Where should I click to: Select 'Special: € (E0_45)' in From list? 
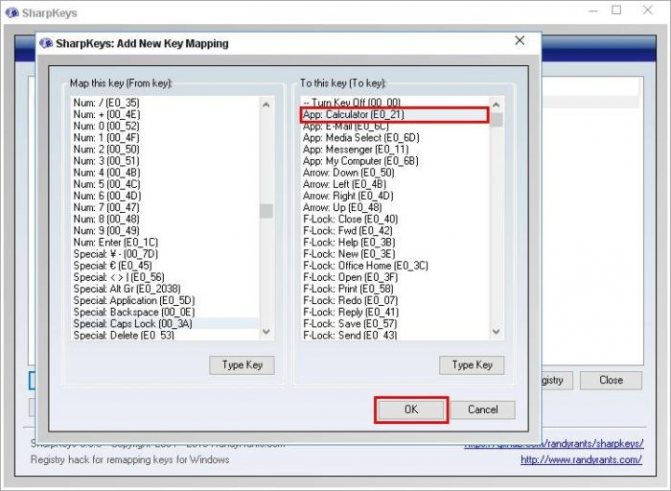pos(165,265)
